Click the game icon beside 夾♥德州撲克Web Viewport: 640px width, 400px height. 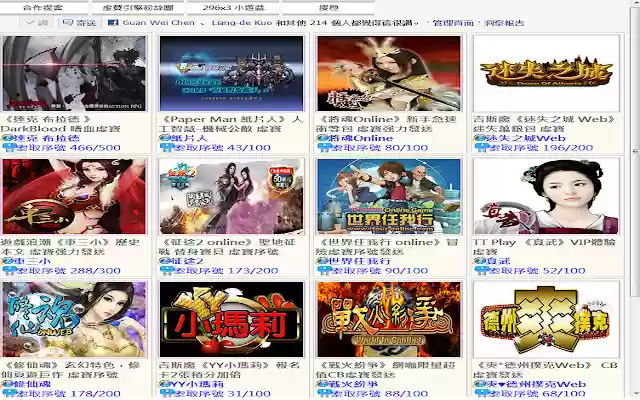[x=480, y=384]
